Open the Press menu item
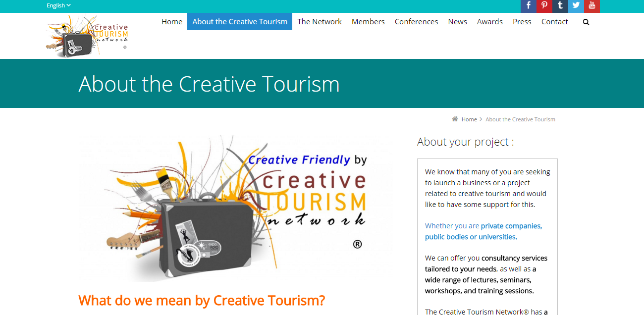644x315 pixels. click(x=522, y=22)
